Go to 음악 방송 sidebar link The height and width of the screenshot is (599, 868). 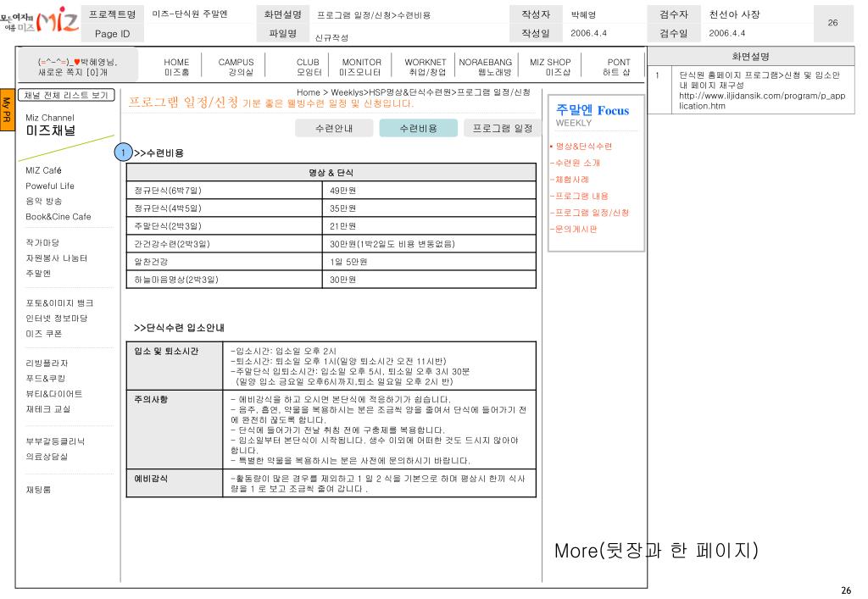click(x=44, y=202)
